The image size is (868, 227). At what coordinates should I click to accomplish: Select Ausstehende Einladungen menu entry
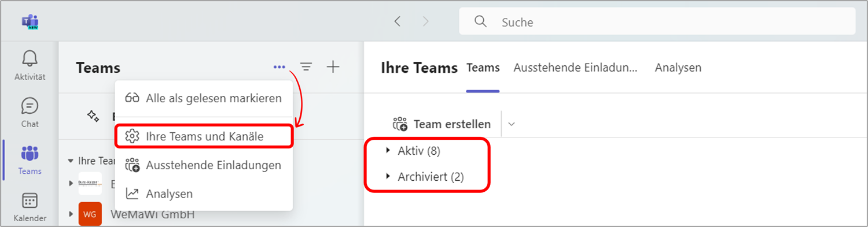coord(204,165)
